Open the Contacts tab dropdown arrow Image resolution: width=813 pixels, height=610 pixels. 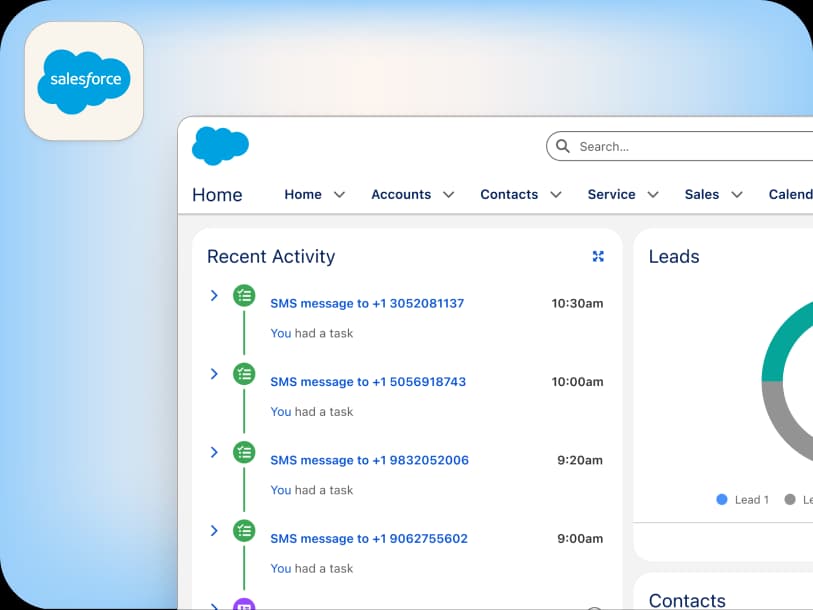(556, 195)
